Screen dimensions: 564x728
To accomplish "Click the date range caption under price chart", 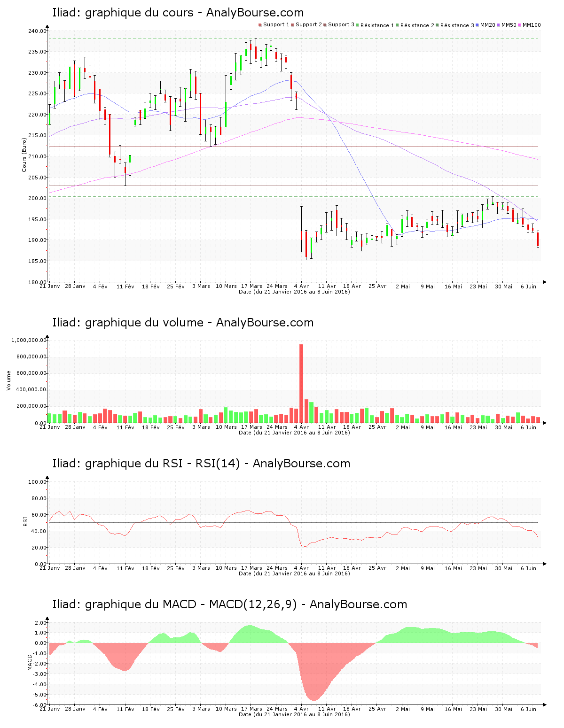I will tap(294, 292).
